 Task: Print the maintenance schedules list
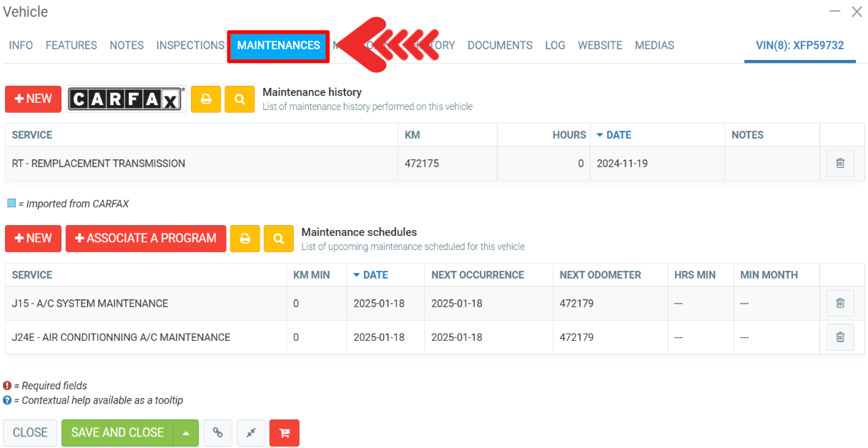click(245, 239)
